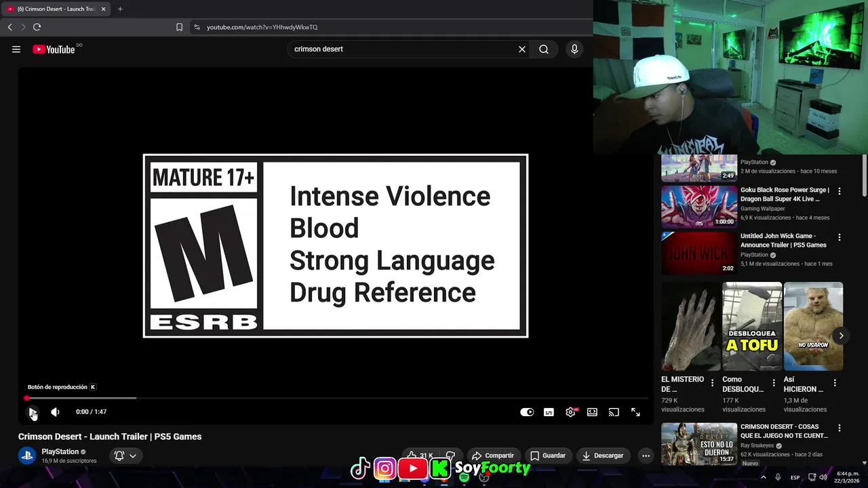868x488 pixels.
Task: Click the Descargar download button
Action: (x=603, y=455)
